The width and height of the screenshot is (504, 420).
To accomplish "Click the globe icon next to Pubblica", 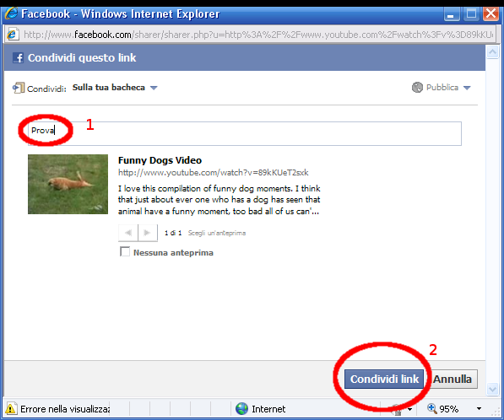I will [x=417, y=88].
